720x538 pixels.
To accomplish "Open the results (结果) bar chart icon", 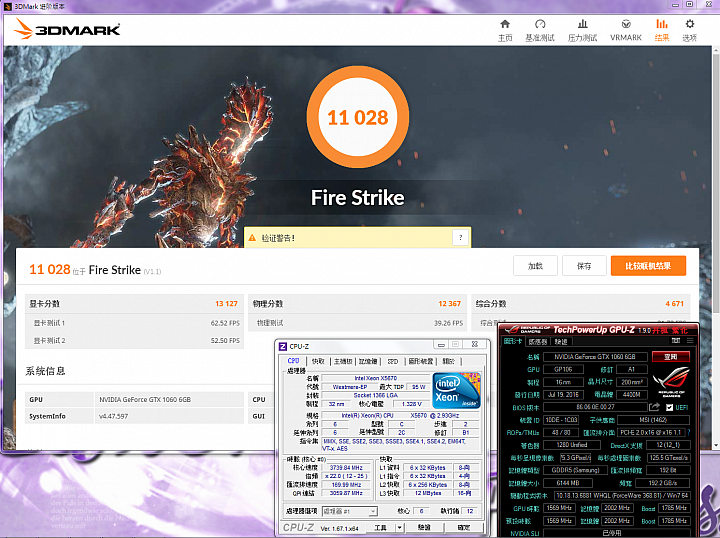I will 662,24.
